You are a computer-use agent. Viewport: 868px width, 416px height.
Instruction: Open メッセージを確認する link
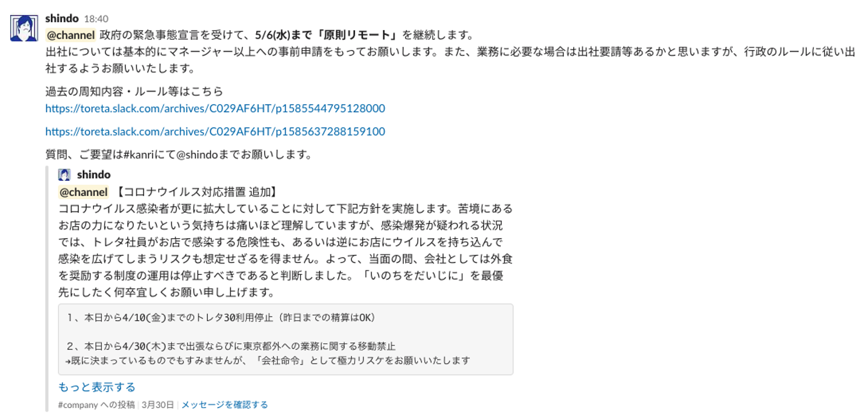point(225,405)
